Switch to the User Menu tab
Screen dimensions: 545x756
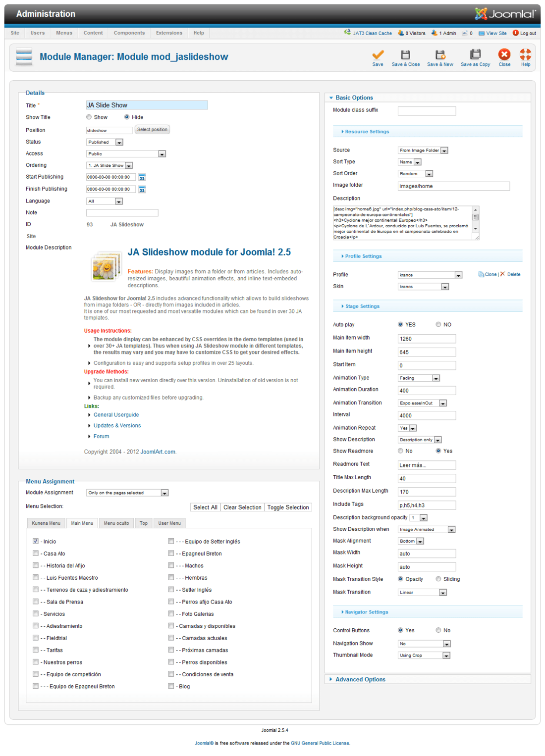point(169,523)
